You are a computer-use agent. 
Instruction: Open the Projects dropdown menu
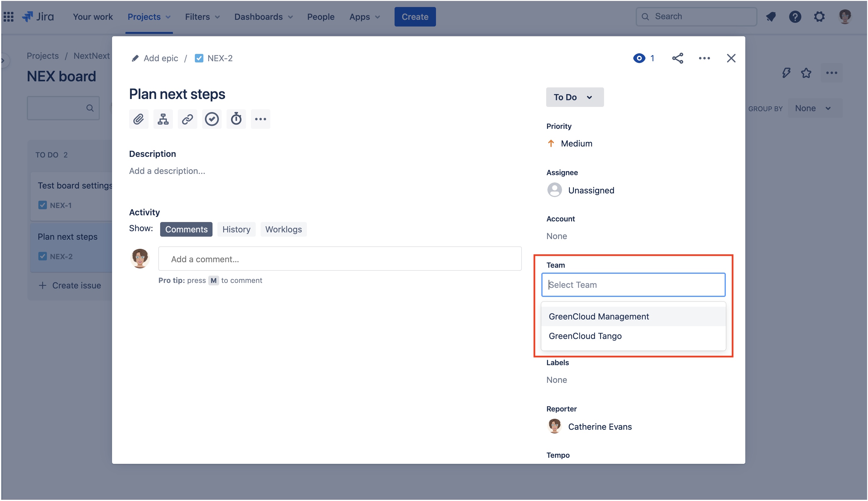149,16
